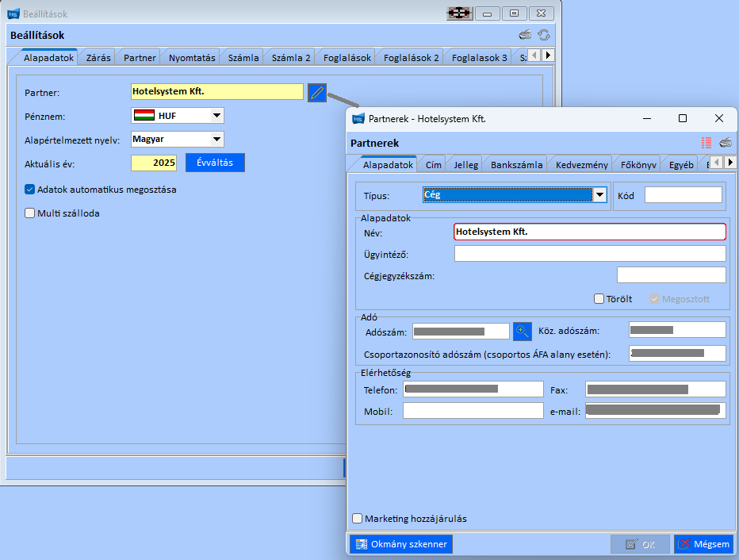Click the Partner field in Beállítások
Viewport: 739px width, 560px height.
tap(216, 91)
